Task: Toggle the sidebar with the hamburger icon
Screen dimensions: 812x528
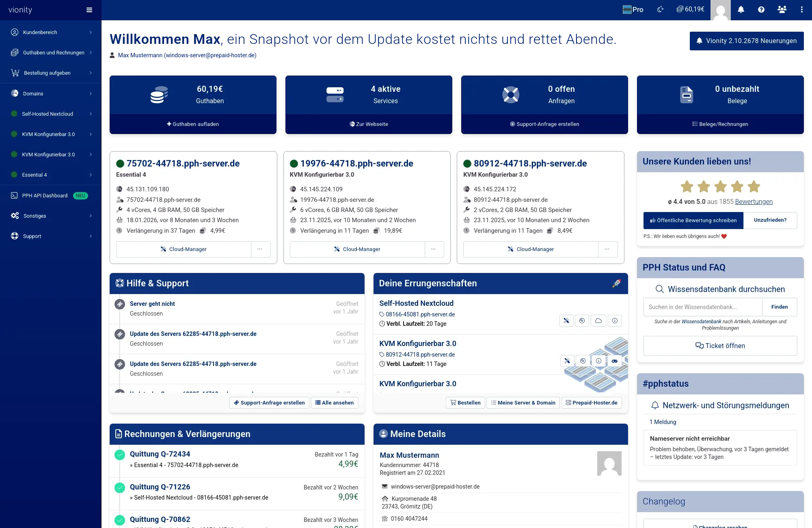Action: 89,10
